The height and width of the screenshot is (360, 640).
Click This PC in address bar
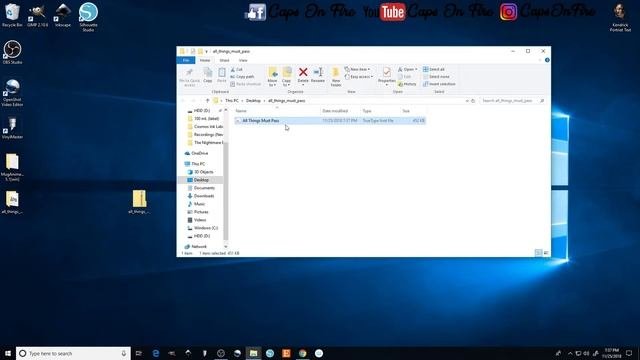(231, 101)
